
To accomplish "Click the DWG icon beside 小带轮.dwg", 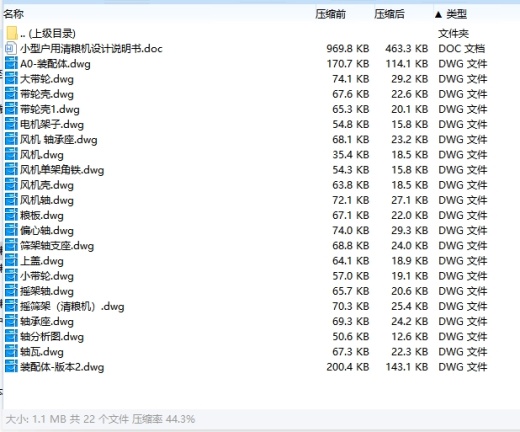I will (x=11, y=276).
